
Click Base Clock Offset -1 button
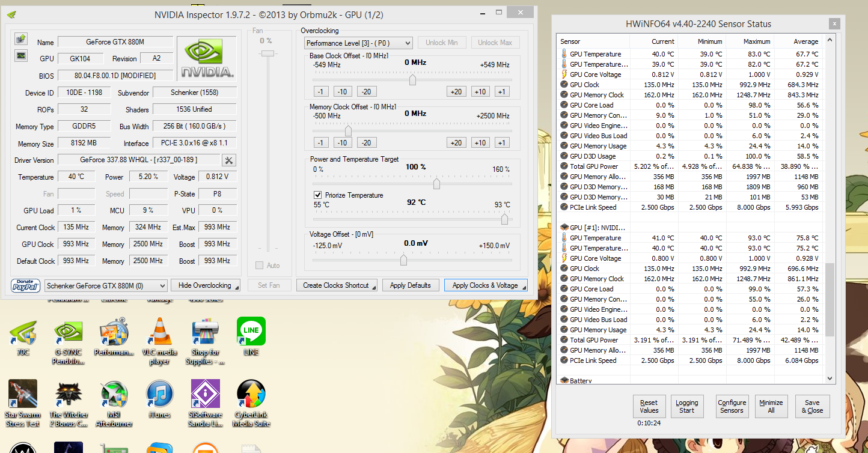click(x=322, y=91)
